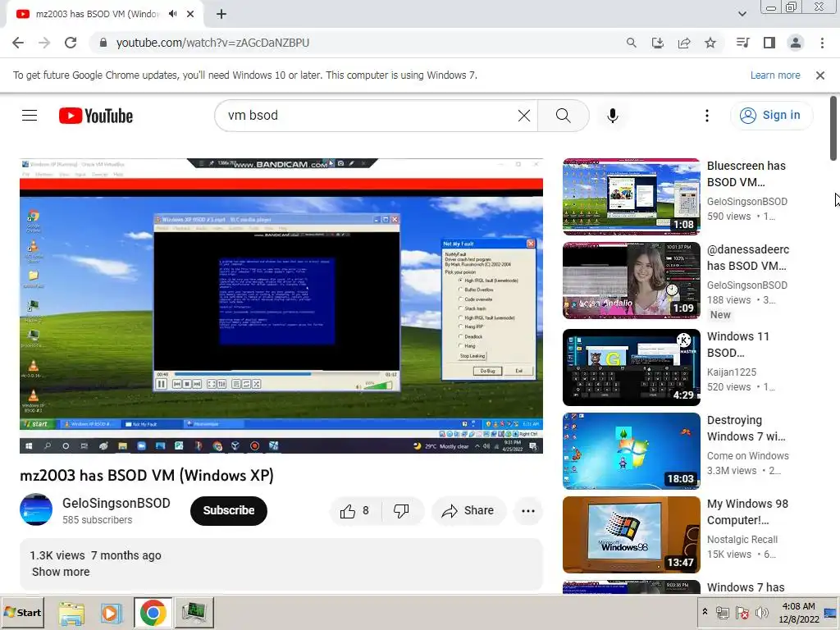Open Destroying Windows 7 video thumbnail
The height and width of the screenshot is (630, 840).
(x=631, y=451)
